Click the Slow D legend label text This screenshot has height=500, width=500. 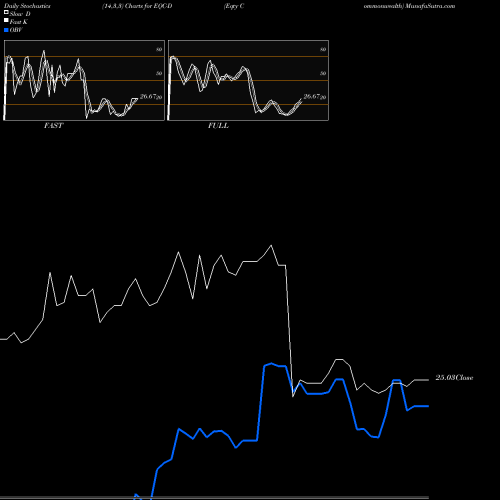coord(20,14)
